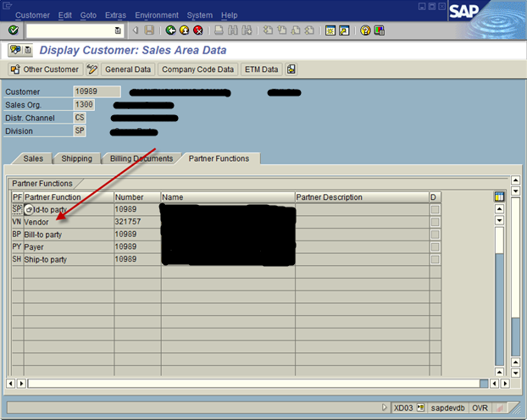This screenshot has height=420, width=527.
Task: Click the Vendor number cell 321757
Action: coord(137,222)
